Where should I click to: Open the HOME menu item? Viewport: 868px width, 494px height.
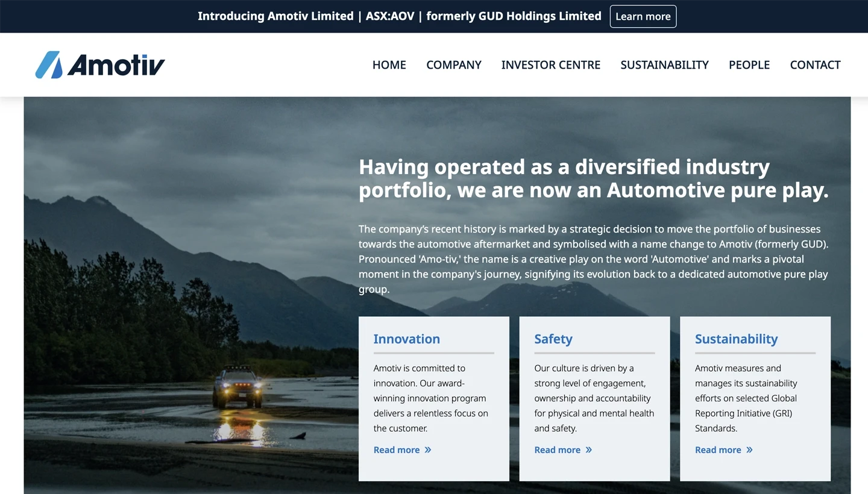pyautogui.click(x=389, y=64)
